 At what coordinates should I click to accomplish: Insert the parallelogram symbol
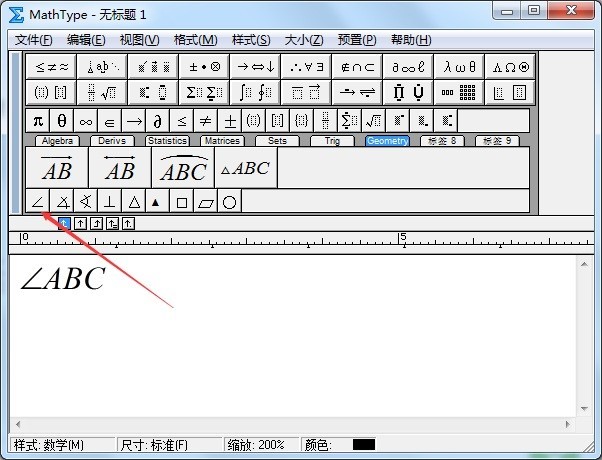205,202
